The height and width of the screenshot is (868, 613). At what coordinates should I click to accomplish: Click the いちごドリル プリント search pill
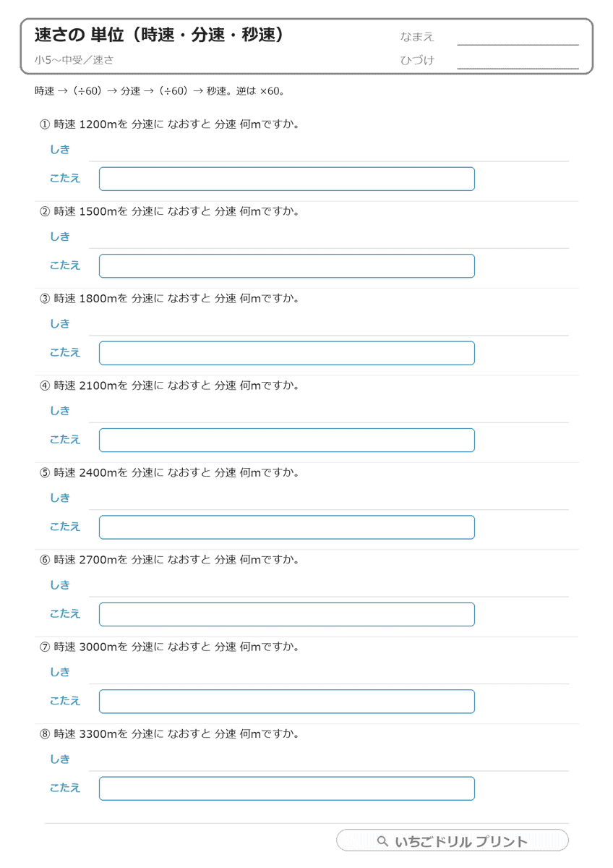453,841
